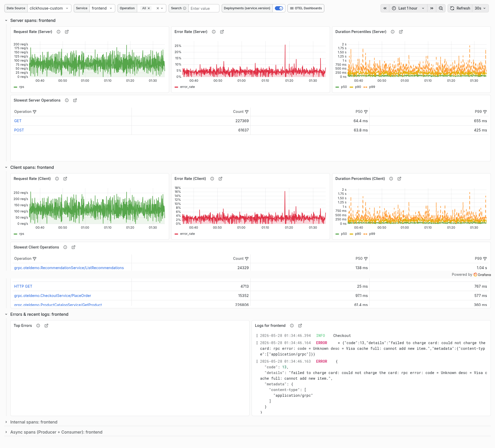Open Duration Percentiles (Server) external link icon

coord(401,32)
